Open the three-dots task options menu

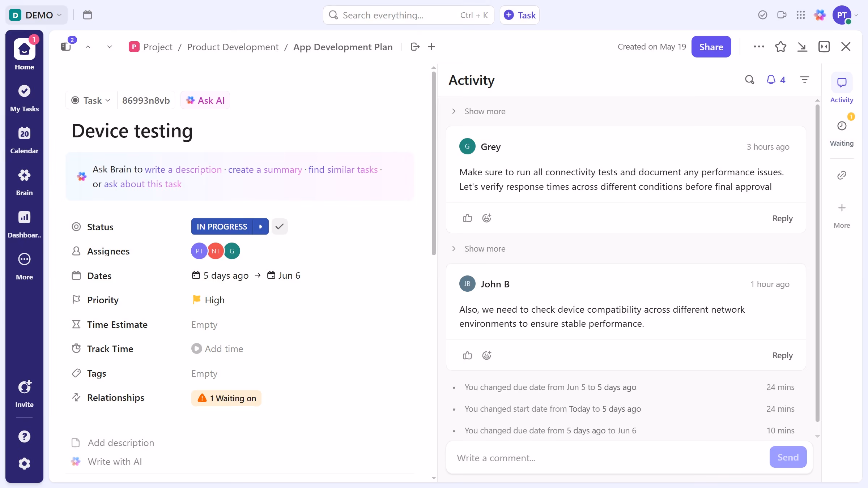[x=759, y=47]
